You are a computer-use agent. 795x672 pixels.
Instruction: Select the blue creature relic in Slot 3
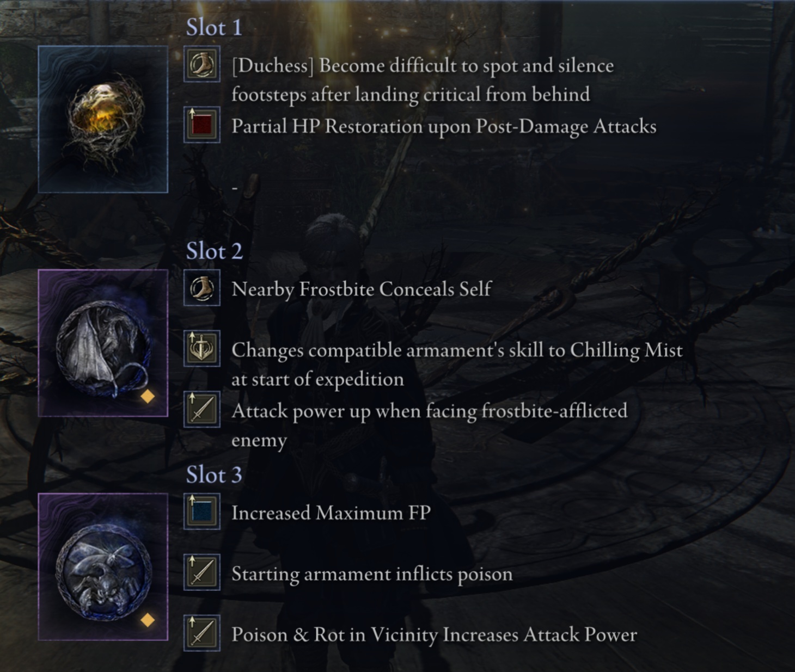click(103, 566)
